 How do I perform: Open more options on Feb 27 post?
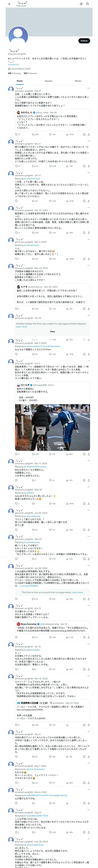(89, 88)
